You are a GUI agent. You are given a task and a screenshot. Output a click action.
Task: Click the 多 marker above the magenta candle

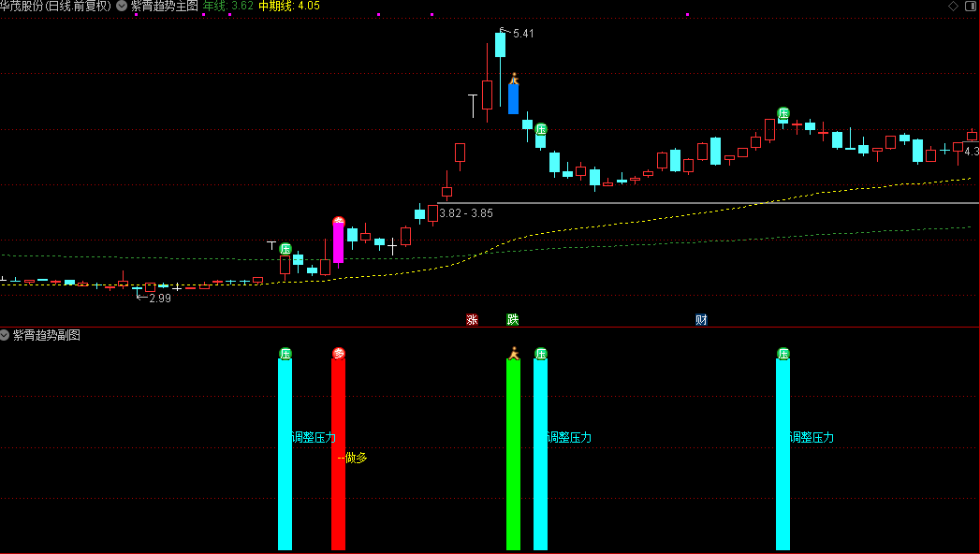[338, 220]
